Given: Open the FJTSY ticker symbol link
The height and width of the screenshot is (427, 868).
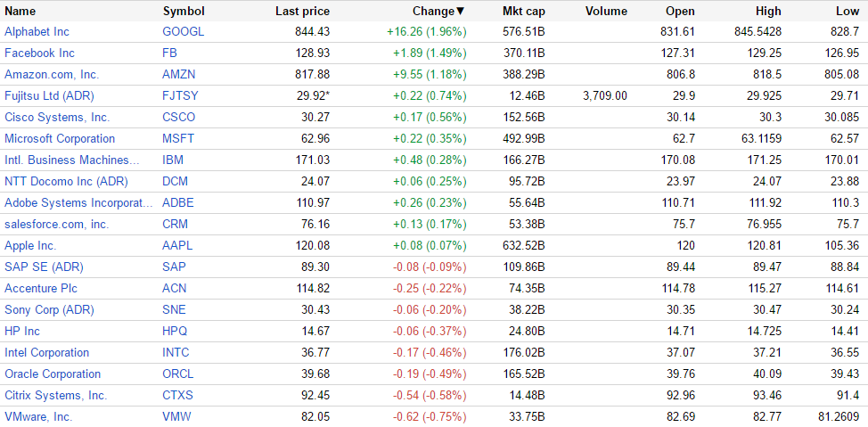Looking at the screenshot, I should [x=181, y=95].
